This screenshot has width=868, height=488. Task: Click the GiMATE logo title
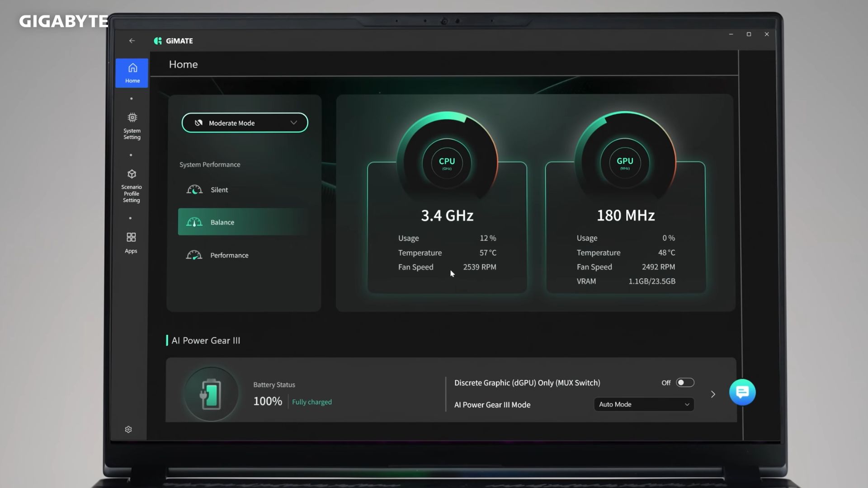point(174,41)
